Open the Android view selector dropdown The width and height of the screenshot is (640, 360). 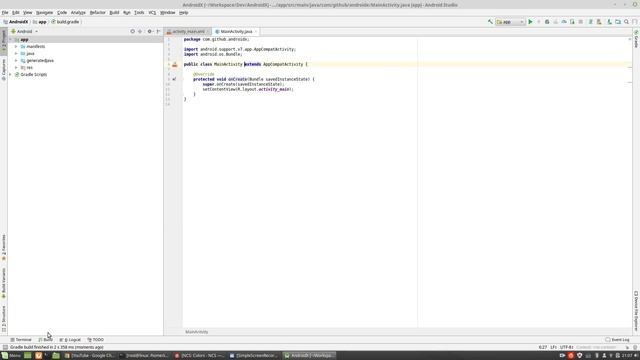24,31
